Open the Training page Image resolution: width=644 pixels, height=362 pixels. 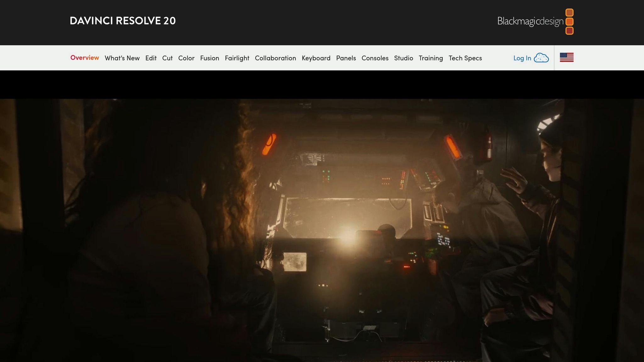431,58
